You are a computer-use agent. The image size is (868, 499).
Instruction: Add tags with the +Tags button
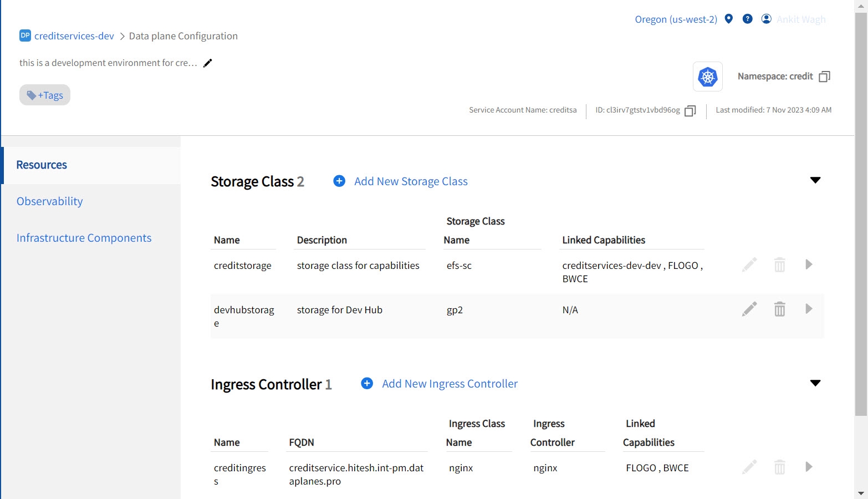pos(45,95)
